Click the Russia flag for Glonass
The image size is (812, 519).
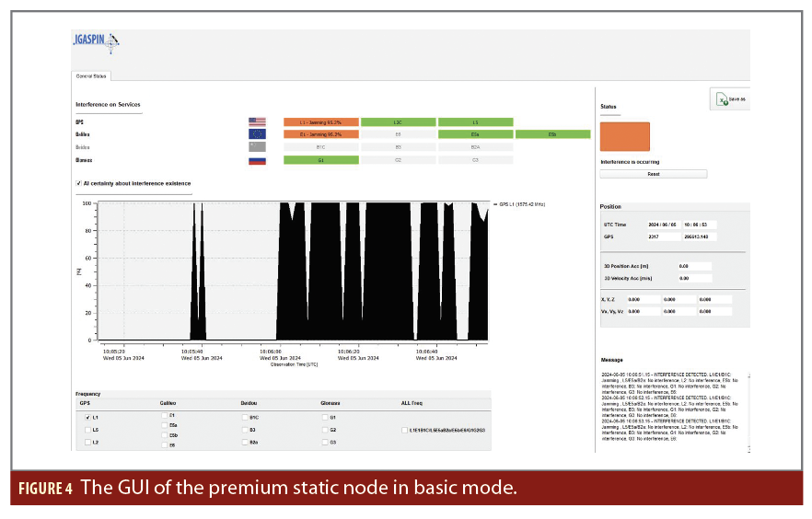pyautogui.click(x=257, y=159)
